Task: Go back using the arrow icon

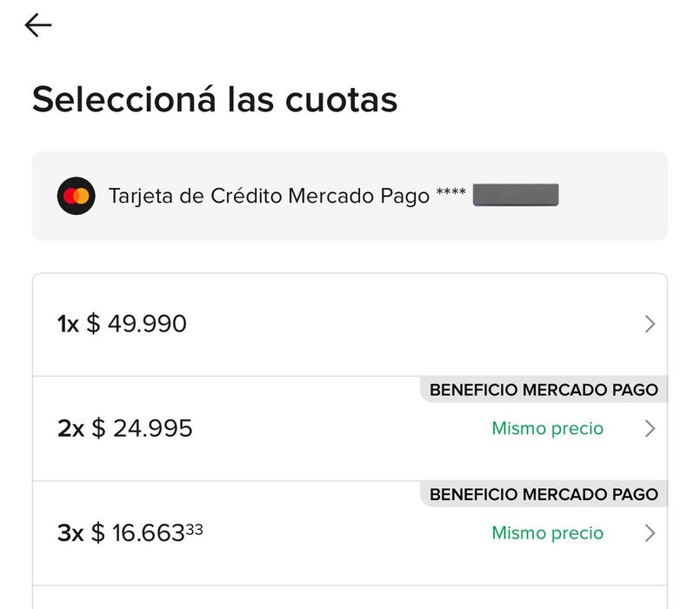Action: 38,26
